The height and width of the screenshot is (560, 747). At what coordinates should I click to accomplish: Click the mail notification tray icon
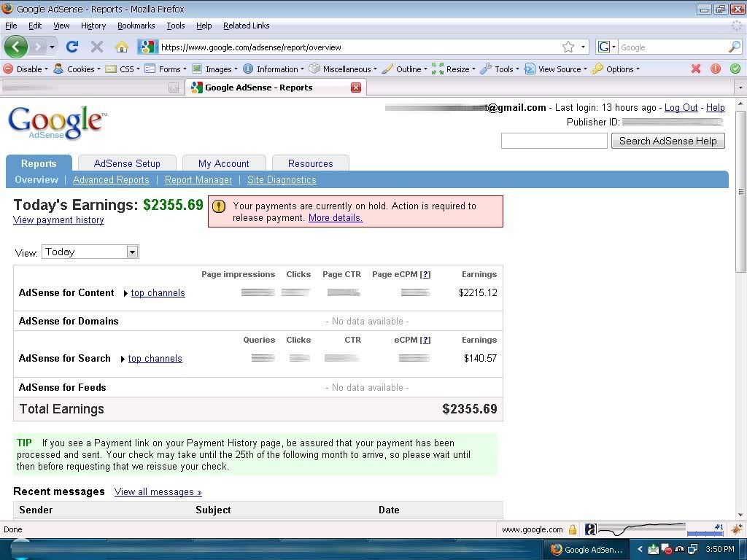click(653, 550)
